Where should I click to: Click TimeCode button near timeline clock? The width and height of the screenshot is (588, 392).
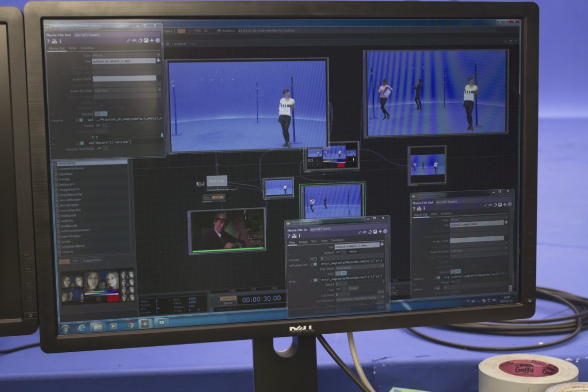(227, 298)
